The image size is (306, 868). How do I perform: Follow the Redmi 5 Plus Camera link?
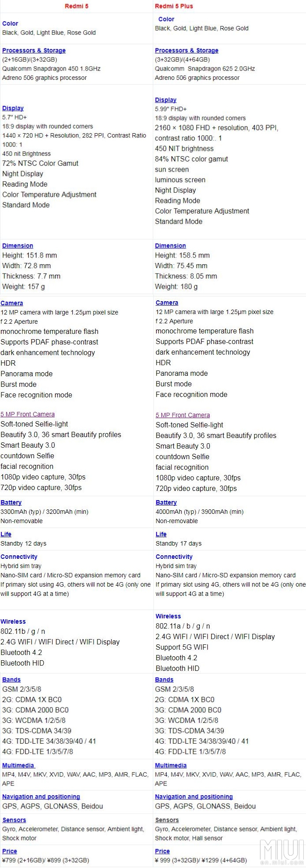coord(167,303)
